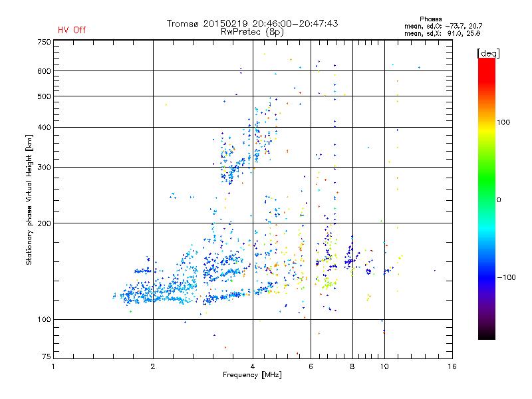Viewport: 532px width, 399px height.
Task: Click the '[deg]' colorbar unit label
Action: click(488, 53)
